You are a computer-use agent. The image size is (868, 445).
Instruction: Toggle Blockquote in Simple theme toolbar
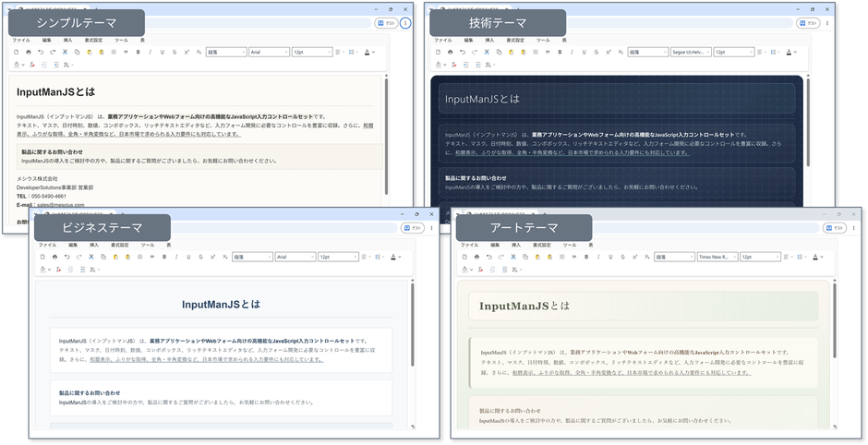coord(126,52)
